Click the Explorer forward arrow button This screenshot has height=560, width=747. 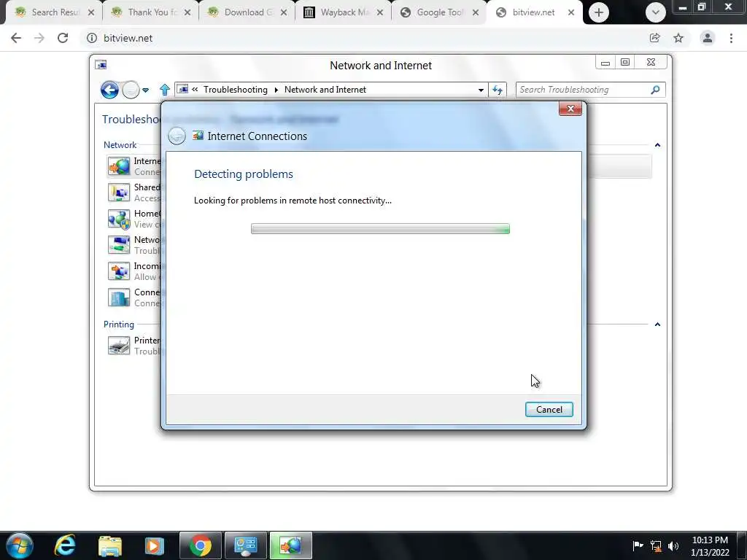[131, 90]
